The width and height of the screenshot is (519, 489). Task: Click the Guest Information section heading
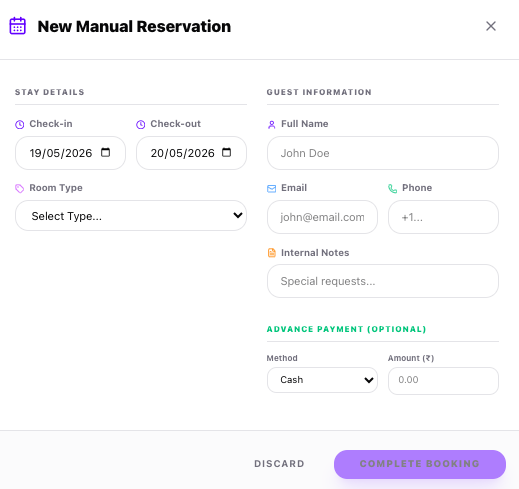[x=319, y=92]
